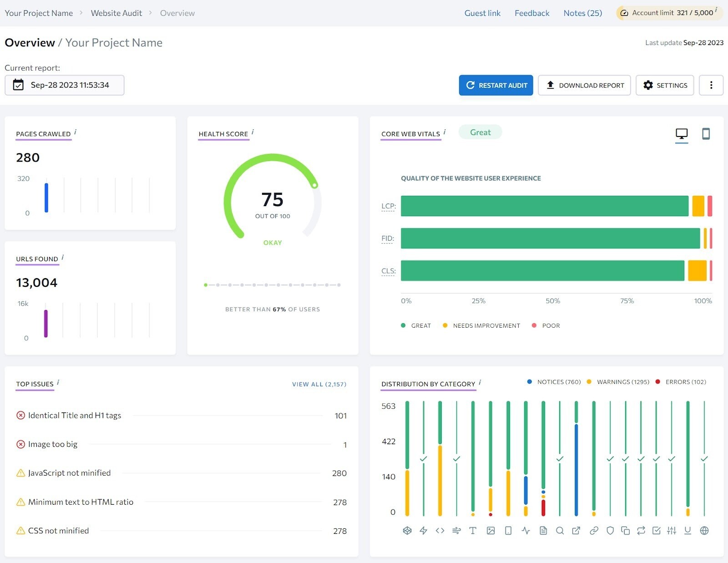Open the Feedback link
This screenshot has height=563, width=728.
(532, 13)
